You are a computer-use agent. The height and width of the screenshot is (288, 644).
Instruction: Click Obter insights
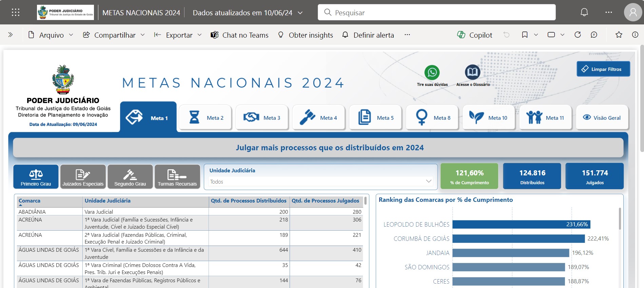[305, 35]
